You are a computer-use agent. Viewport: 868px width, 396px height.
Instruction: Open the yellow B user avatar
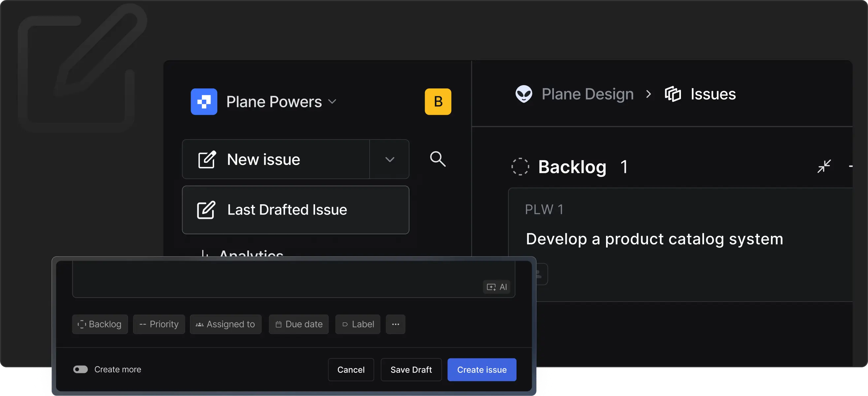[438, 101]
